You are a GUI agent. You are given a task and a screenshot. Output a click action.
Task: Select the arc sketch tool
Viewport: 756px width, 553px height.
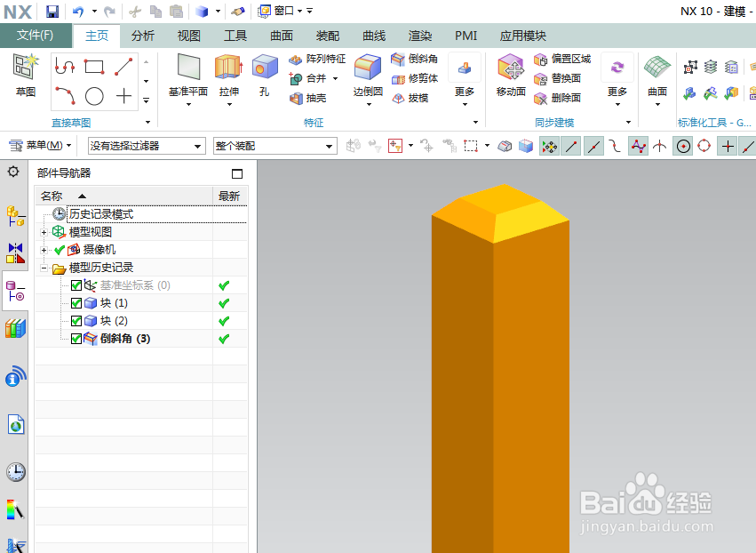pyautogui.click(x=65, y=95)
